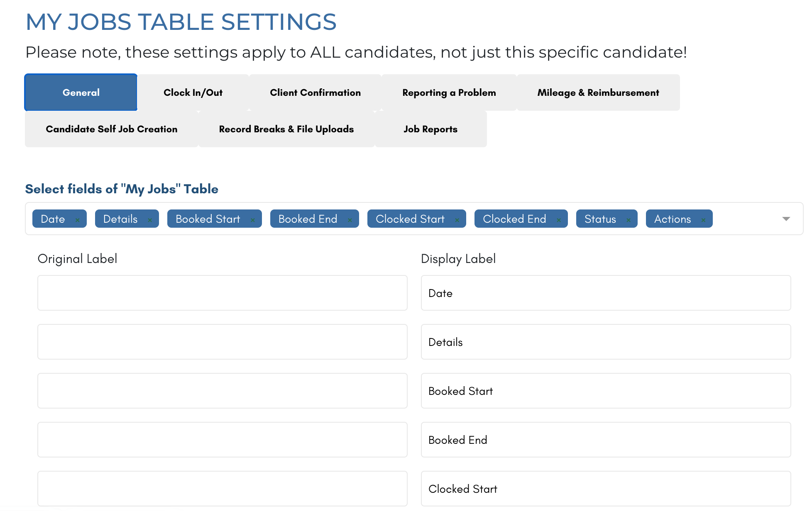812x511 pixels.
Task: Switch to the Job Reports tab
Action: click(x=430, y=129)
